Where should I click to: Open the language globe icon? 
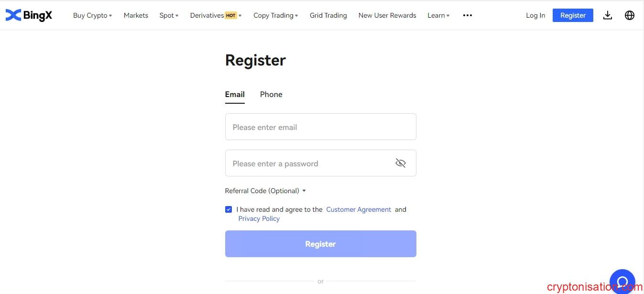pyautogui.click(x=630, y=15)
